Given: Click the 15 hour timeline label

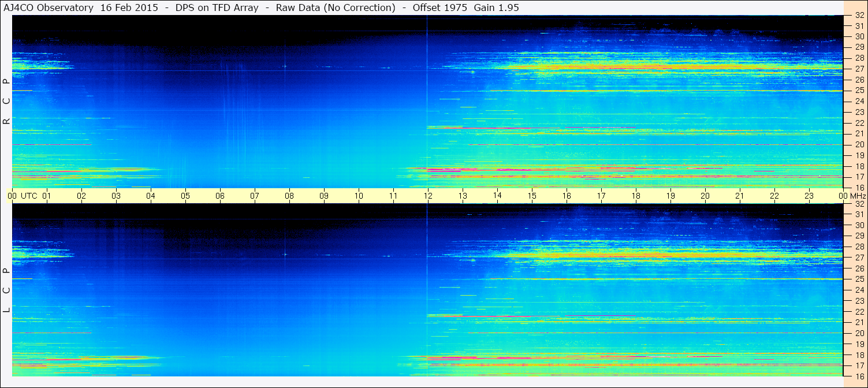Looking at the screenshot, I should tap(531, 196).
